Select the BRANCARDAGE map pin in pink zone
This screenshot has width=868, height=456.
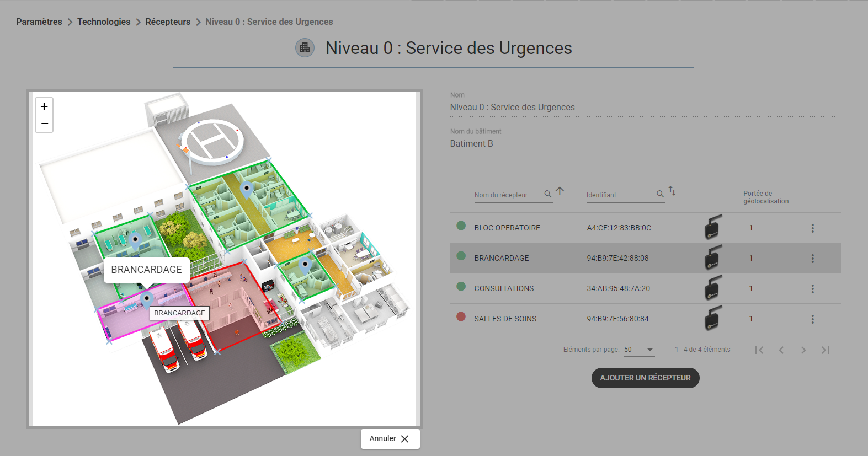click(146, 299)
